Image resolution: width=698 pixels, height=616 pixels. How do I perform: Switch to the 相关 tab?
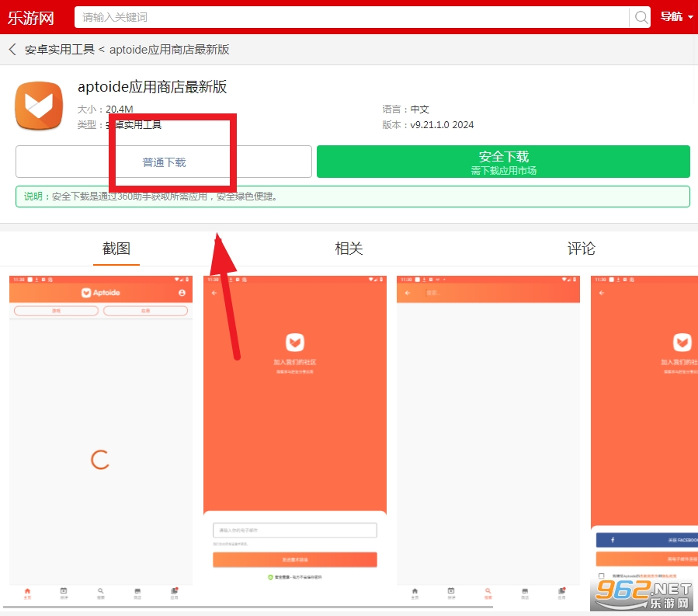349,249
